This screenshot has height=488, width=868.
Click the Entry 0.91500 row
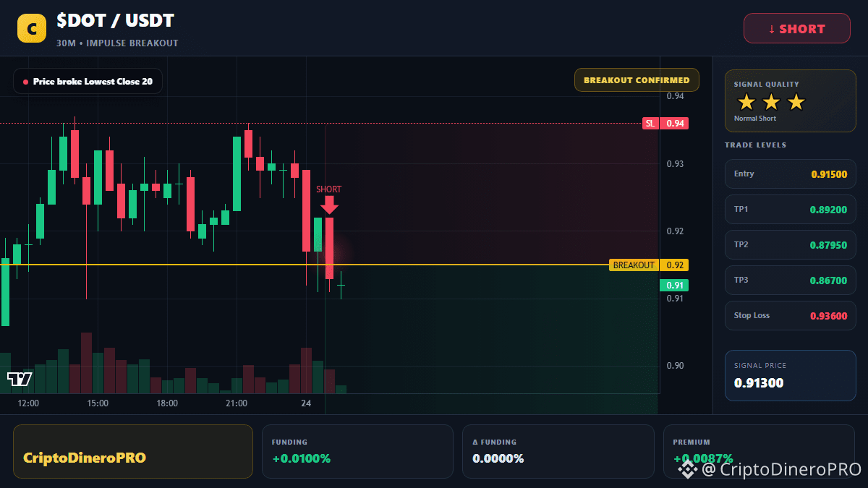click(791, 174)
